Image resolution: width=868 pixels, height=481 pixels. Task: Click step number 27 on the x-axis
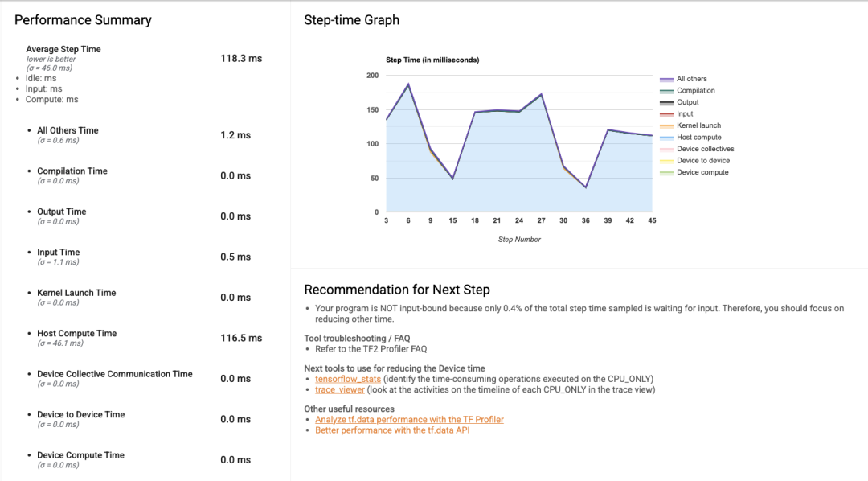click(541, 220)
